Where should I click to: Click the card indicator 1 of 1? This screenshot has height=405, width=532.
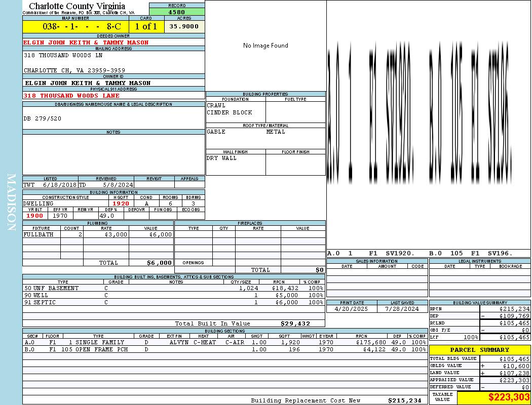146,26
